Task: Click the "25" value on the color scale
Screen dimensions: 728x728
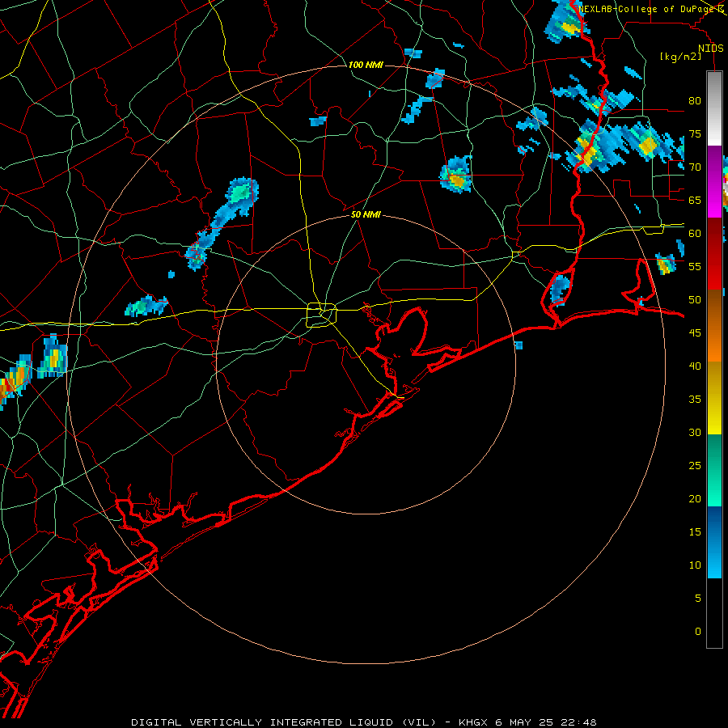Action: point(695,466)
